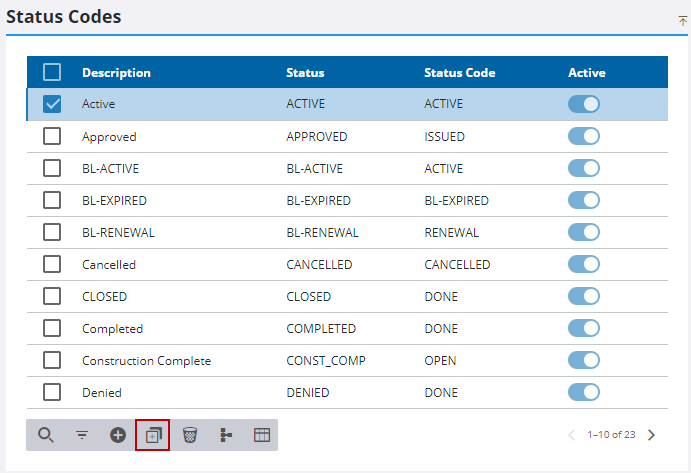The width and height of the screenshot is (691, 473).
Task: Check the BL-ACTIVE row checkbox
Action: pyautogui.click(x=52, y=168)
